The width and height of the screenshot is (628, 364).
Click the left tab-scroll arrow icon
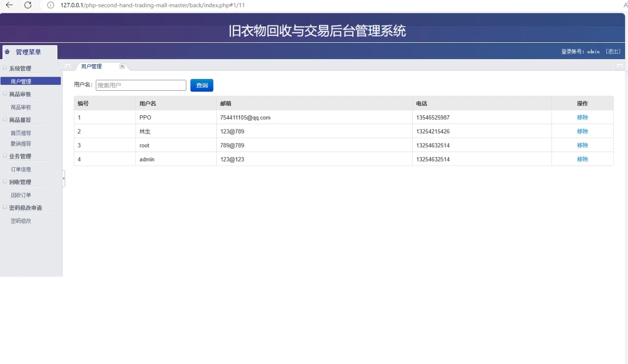click(x=68, y=66)
